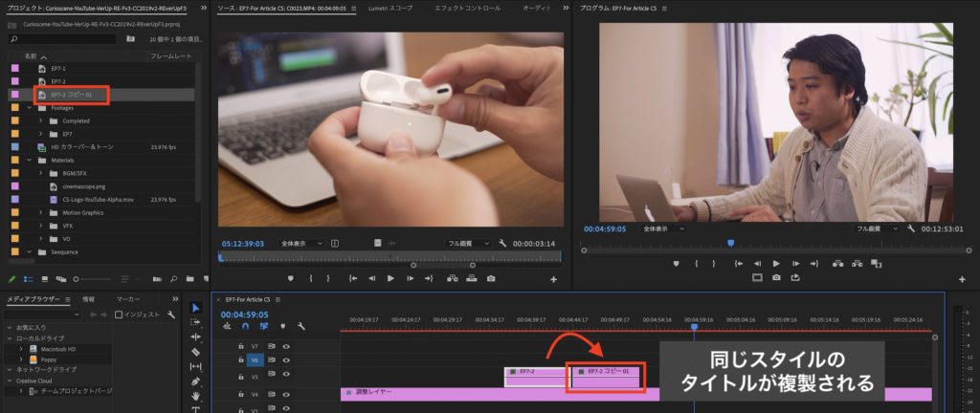Viewport: 980px width, 413px height.
Task: Enable the インジェスト checkbox
Action: click(122, 314)
